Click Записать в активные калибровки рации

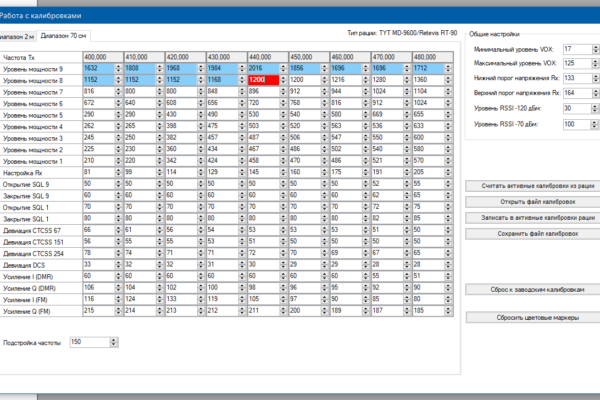(x=535, y=216)
